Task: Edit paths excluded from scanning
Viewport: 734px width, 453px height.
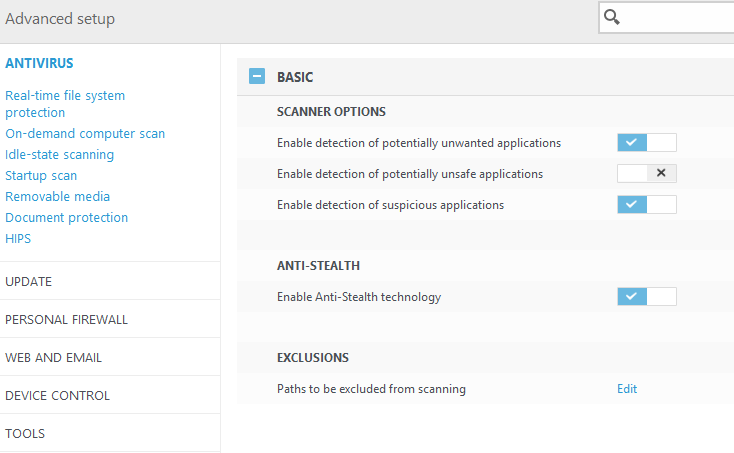Action: pos(627,389)
